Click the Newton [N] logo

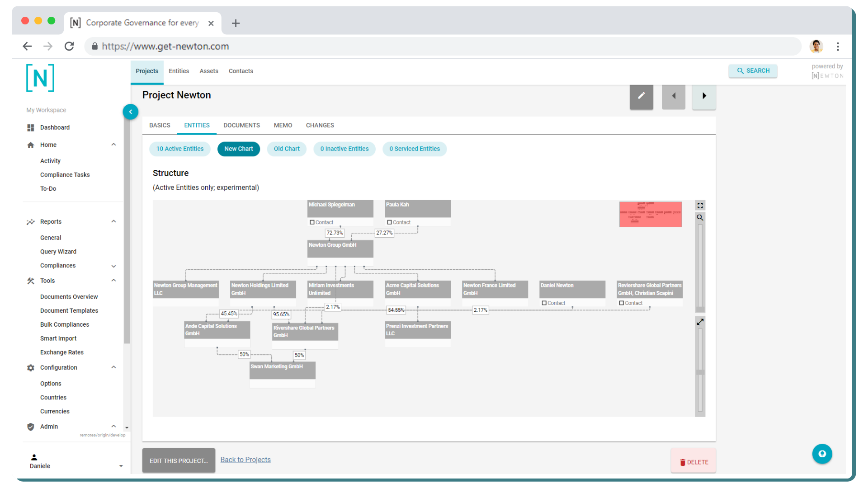40,78
